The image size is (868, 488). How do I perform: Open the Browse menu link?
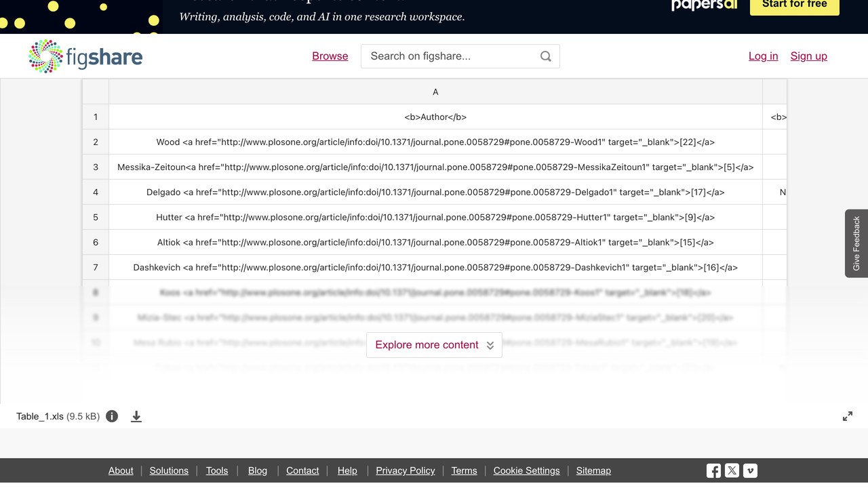330,56
